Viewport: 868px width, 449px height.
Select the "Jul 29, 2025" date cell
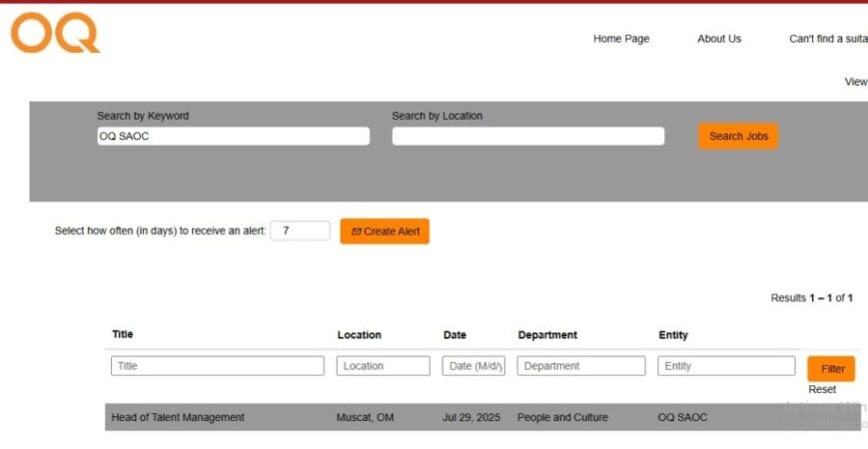(x=471, y=417)
